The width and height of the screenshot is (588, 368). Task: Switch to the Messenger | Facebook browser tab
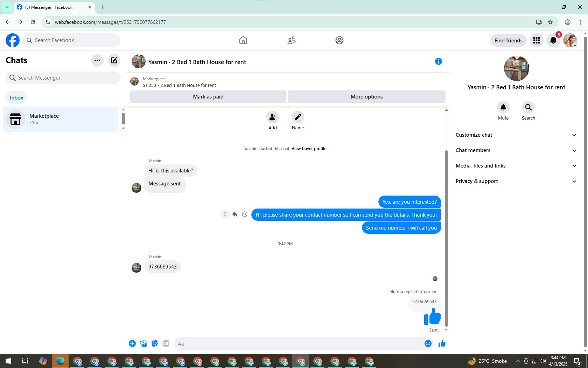54,7
